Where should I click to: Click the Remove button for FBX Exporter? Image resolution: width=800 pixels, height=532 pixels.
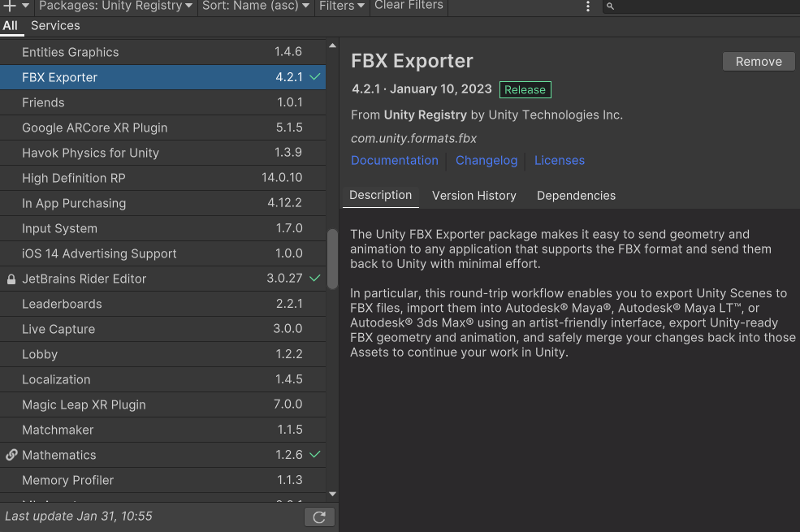pyautogui.click(x=759, y=62)
